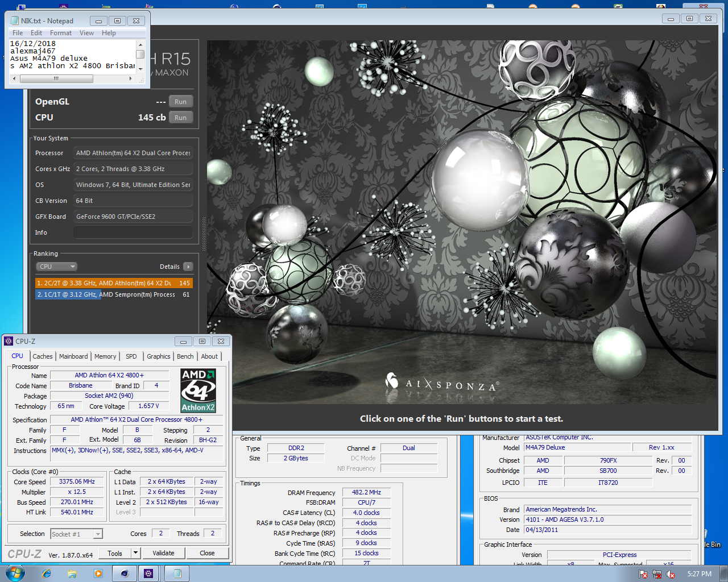Select ranking entry 2C/2T @ 3.38 GHz
The height and width of the screenshot is (582, 728).
tap(114, 283)
